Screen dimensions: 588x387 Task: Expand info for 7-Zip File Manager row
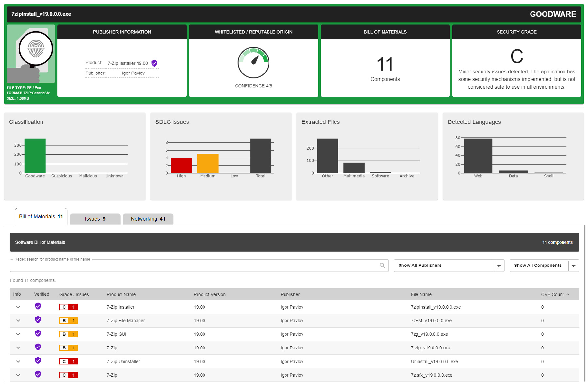(18, 321)
